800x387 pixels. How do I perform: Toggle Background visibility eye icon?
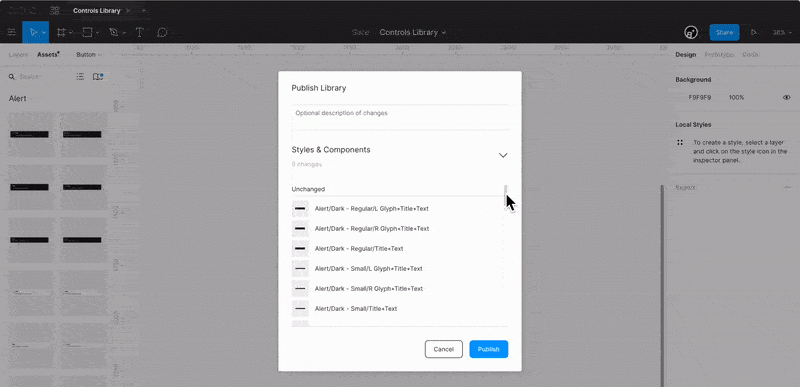pyautogui.click(x=786, y=97)
